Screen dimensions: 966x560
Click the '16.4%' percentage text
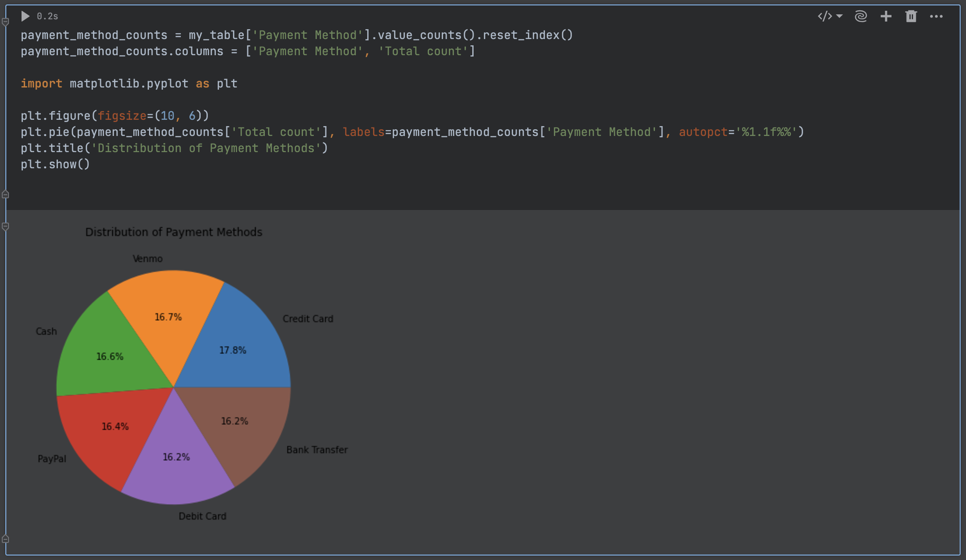tap(115, 426)
